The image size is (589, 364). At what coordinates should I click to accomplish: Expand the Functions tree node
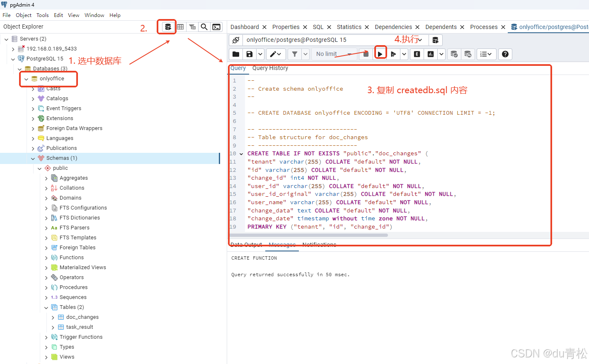point(46,258)
